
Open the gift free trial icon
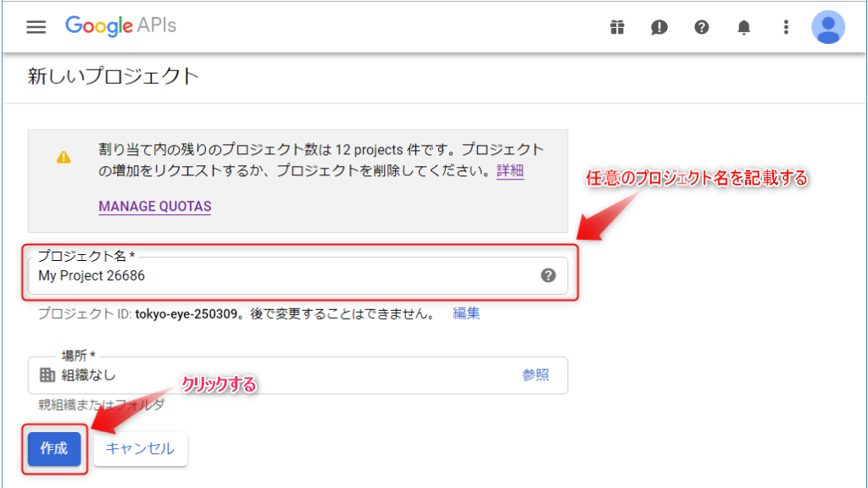coord(616,28)
